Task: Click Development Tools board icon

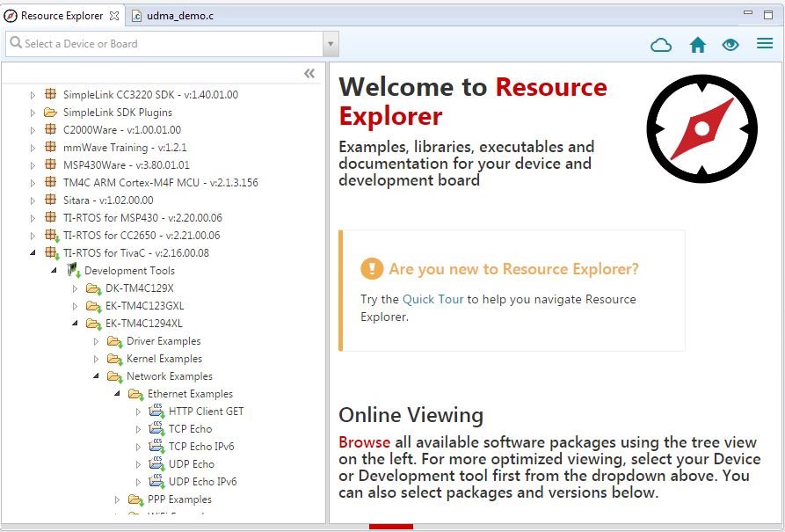Action: pyautogui.click(x=73, y=270)
